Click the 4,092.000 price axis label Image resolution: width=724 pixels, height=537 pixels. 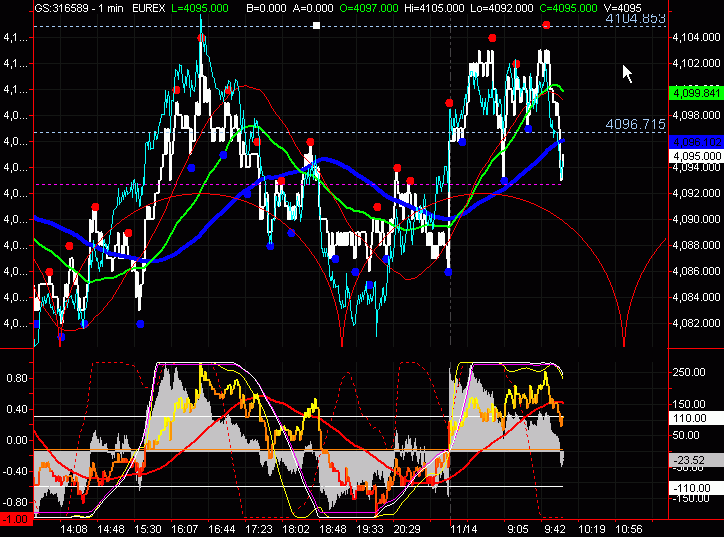coord(697,193)
